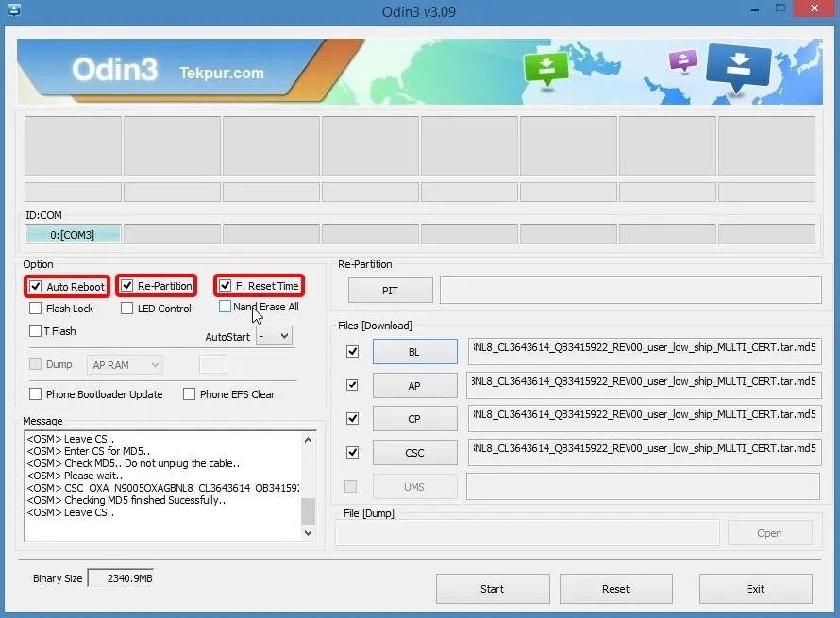
Task: Uncheck the Auto Reboot option
Action: [x=35, y=287]
